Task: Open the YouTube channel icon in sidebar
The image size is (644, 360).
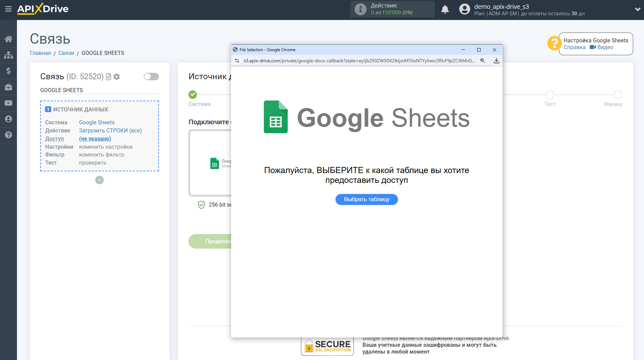Action: (x=8, y=103)
